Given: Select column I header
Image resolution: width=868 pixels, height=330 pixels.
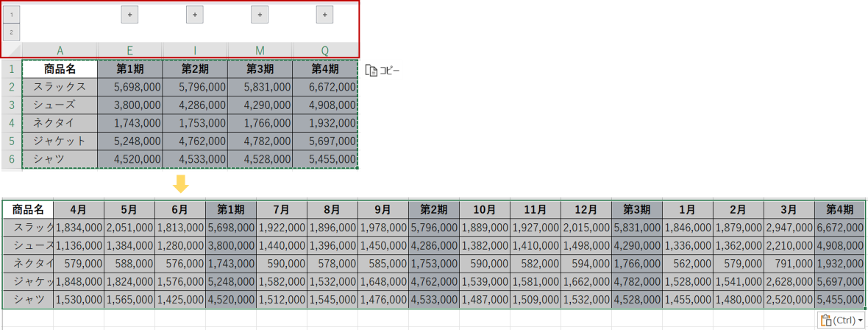Looking at the screenshot, I should (x=195, y=51).
